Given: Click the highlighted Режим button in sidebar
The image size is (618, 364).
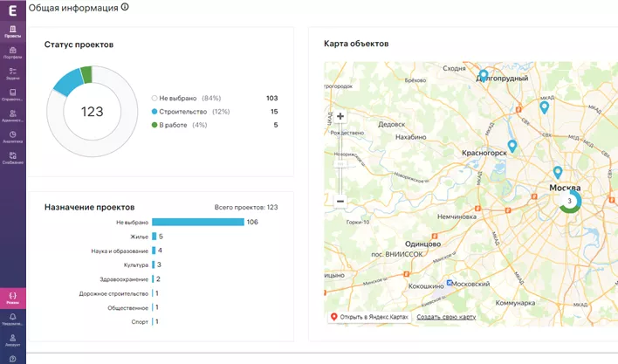Looking at the screenshot, I should click(x=13, y=299).
